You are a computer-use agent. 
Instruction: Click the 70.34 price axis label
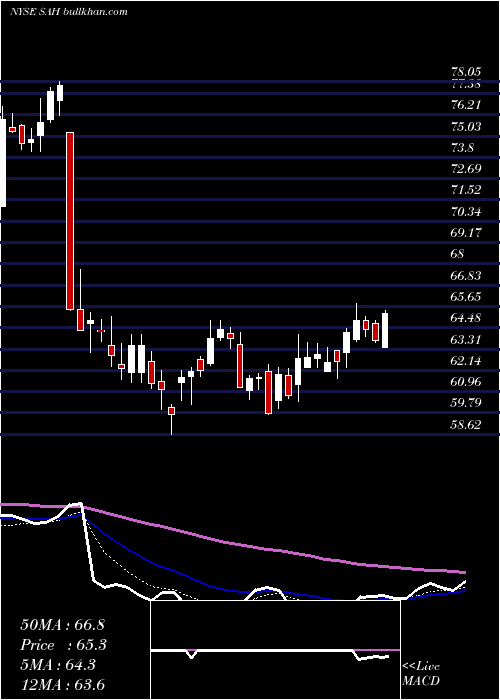pos(466,211)
